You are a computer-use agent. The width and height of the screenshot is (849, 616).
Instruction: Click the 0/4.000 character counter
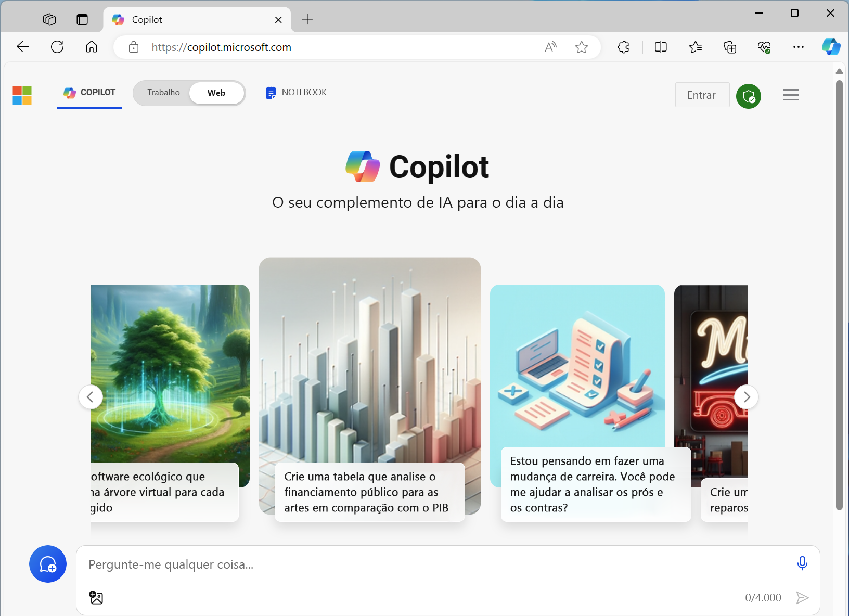coord(763,598)
